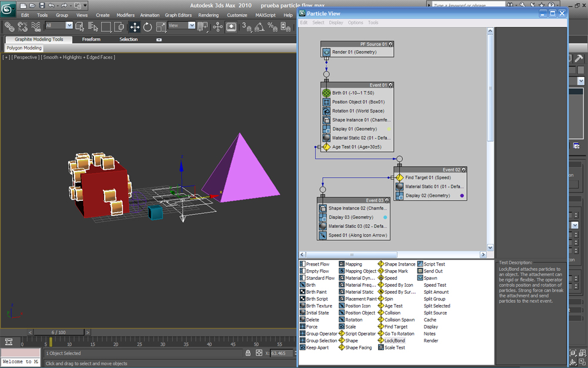Open the Graph Editors menu

pos(178,15)
